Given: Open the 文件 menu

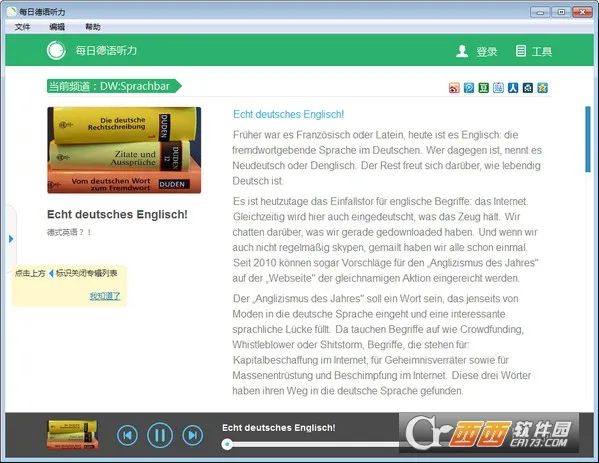Looking at the screenshot, I should click(x=23, y=27).
